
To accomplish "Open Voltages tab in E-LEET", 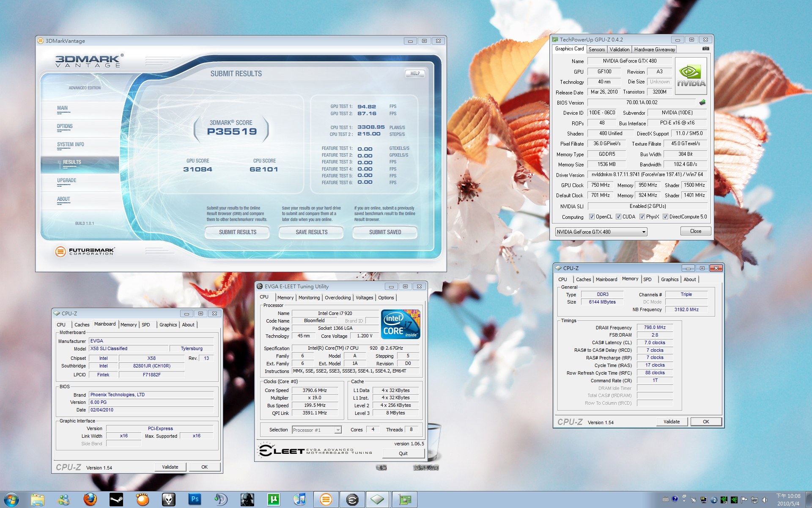I will click(364, 298).
